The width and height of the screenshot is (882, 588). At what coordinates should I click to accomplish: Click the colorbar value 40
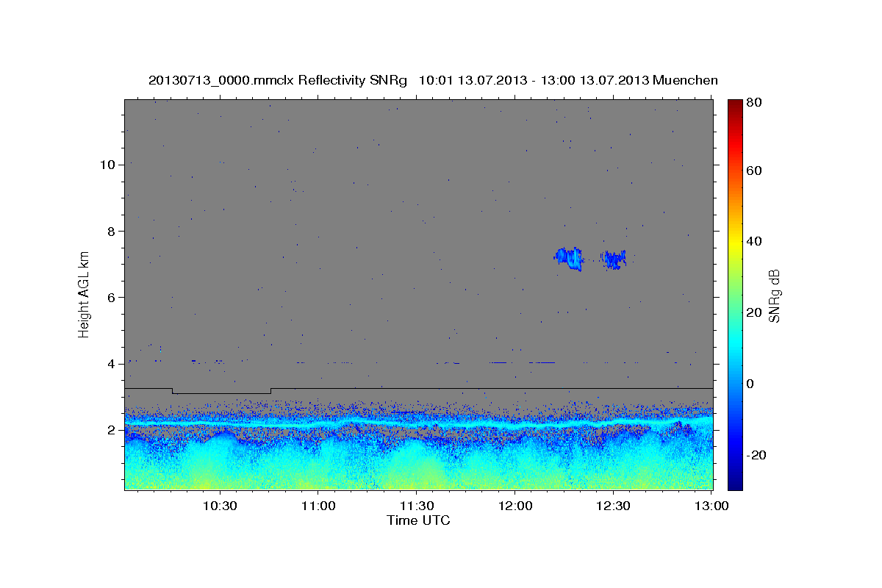click(756, 241)
